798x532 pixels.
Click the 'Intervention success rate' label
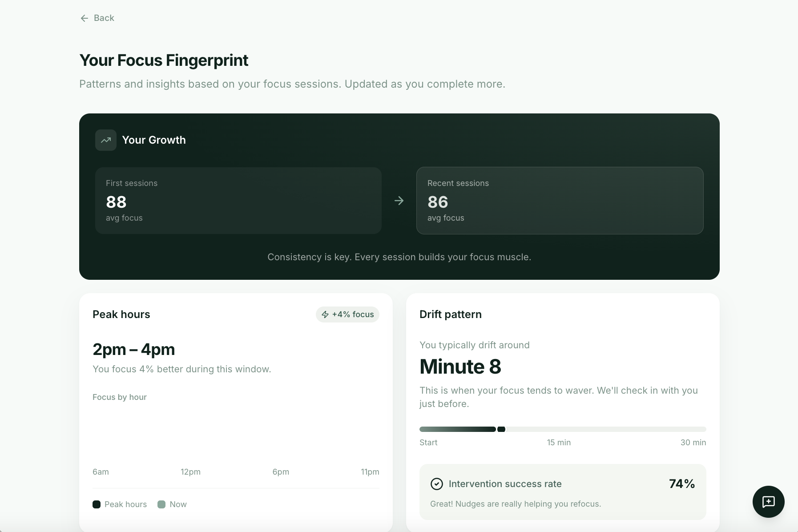[505, 484]
